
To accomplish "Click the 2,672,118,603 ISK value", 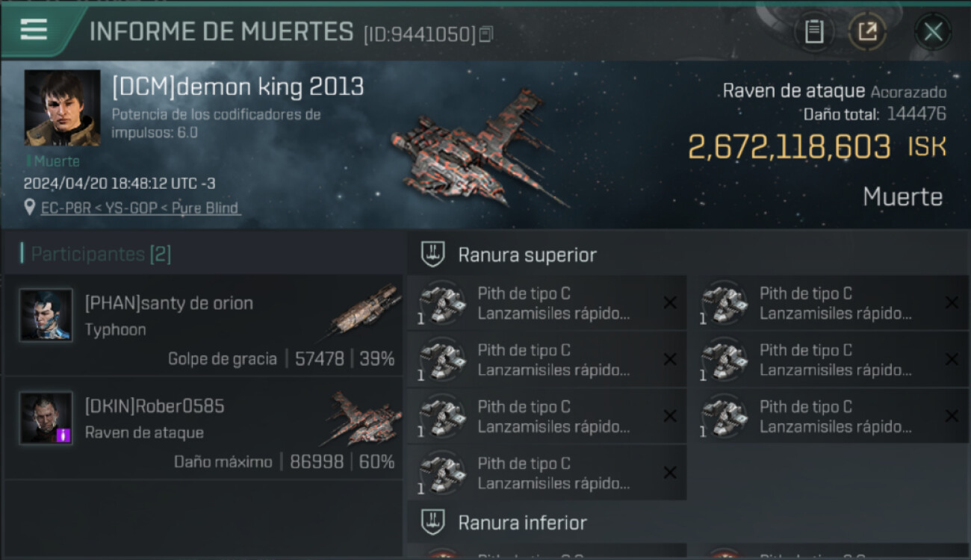I will tap(817, 147).
